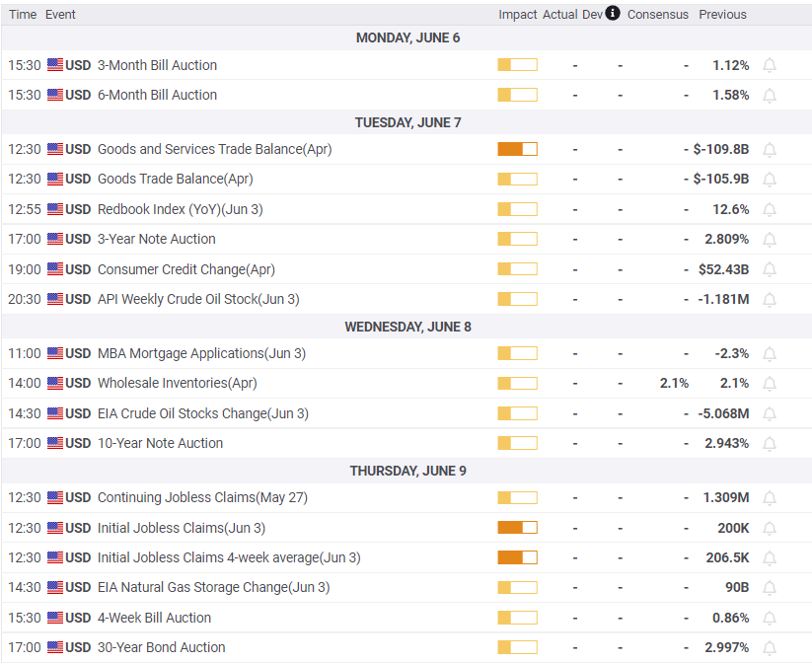
Task: Click the bell icon for 3-Month Bill Auction
Action: 770,65
